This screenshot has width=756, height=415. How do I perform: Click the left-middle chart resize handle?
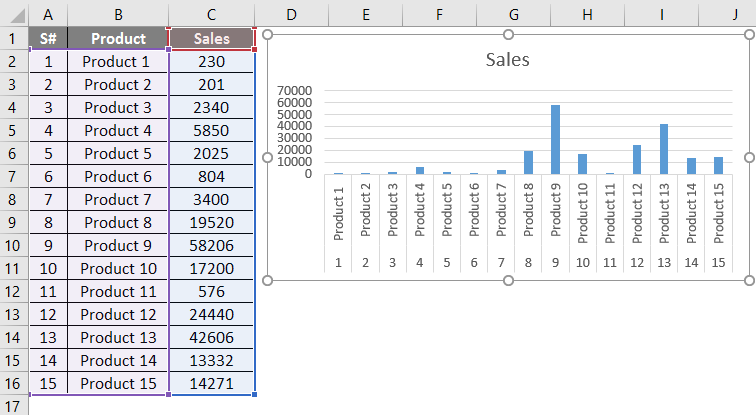pos(268,158)
